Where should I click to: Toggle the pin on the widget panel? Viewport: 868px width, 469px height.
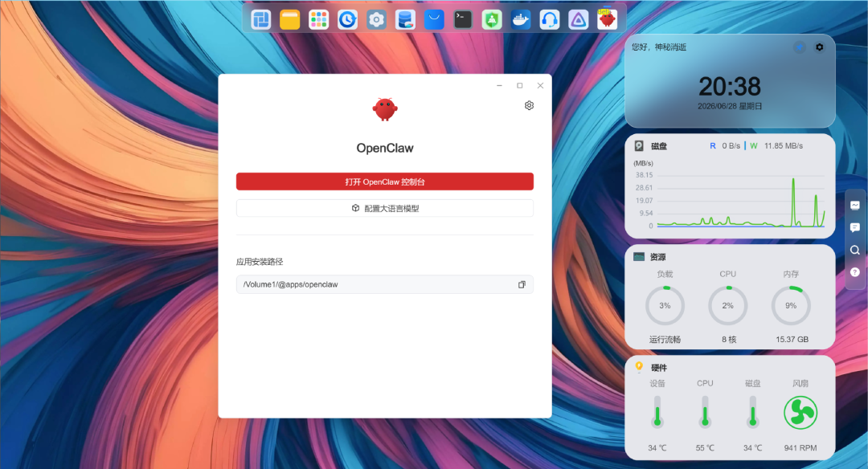800,47
